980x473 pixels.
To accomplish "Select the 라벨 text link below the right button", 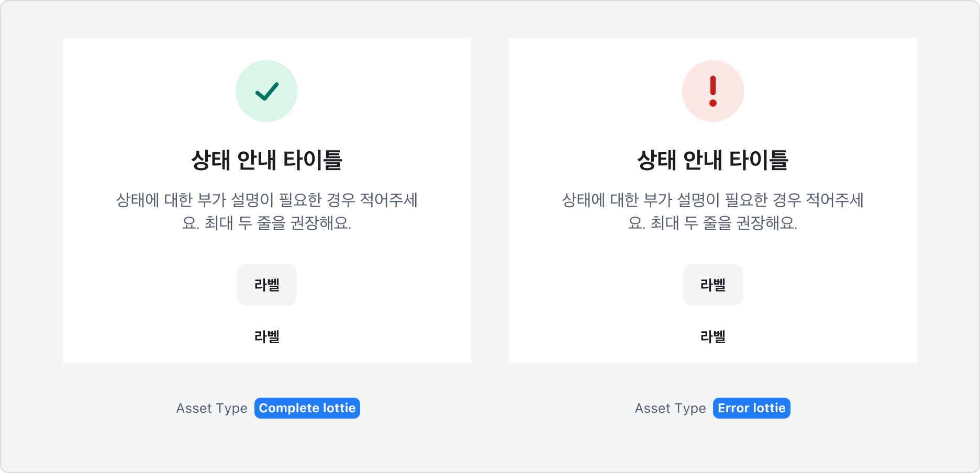I will click(712, 337).
